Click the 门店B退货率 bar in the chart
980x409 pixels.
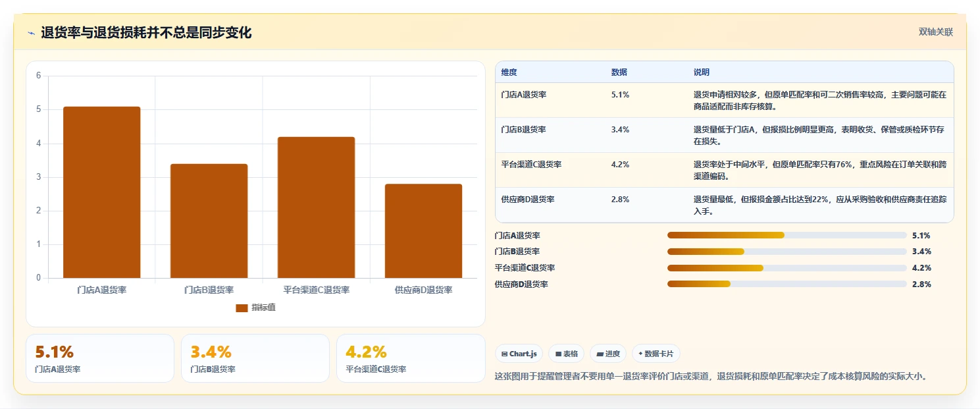(x=209, y=221)
